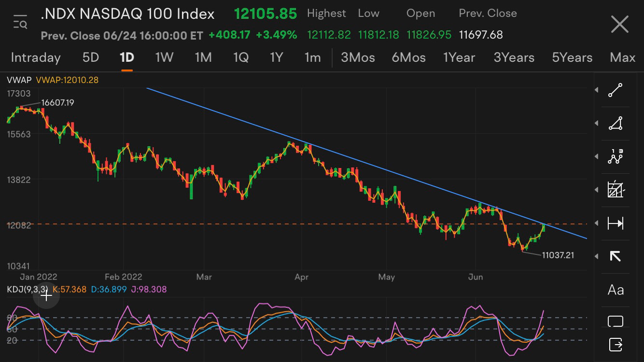The width and height of the screenshot is (644, 362).
Task: Click the Highest value 12112.82
Action: tap(329, 35)
